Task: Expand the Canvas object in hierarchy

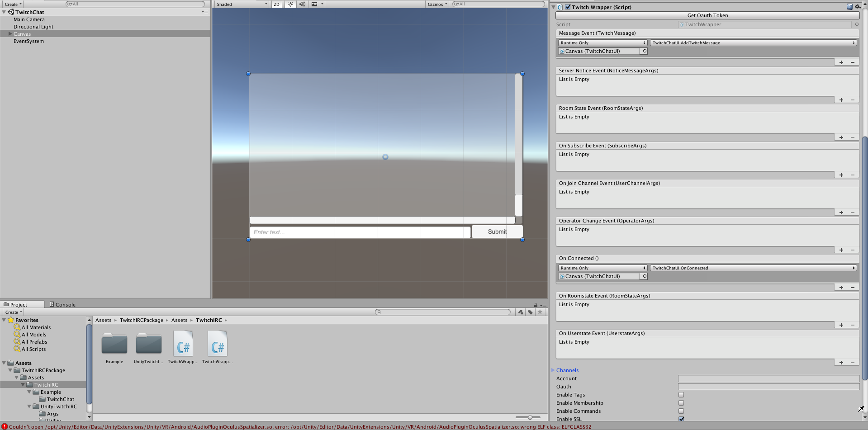Action: pos(10,34)
